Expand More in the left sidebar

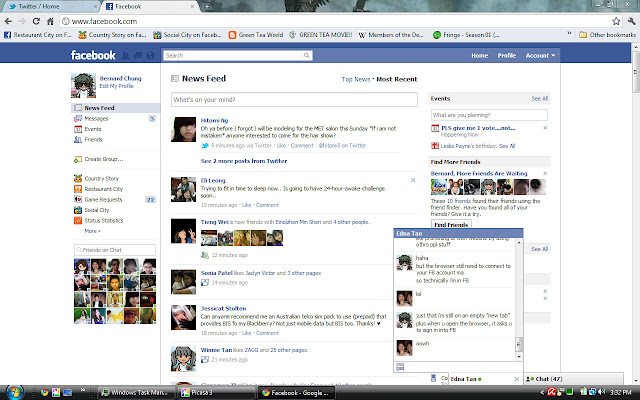(93, 231)
